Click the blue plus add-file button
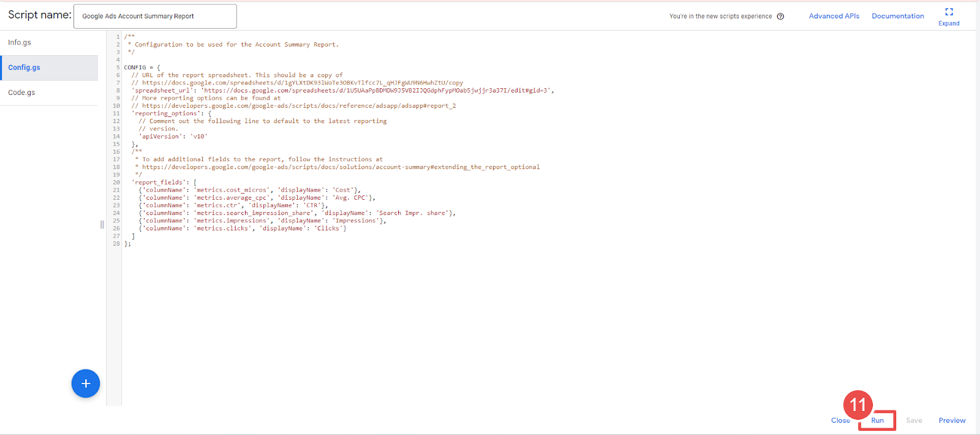Viewport: 980px width, 435px height. pos(86,384)
